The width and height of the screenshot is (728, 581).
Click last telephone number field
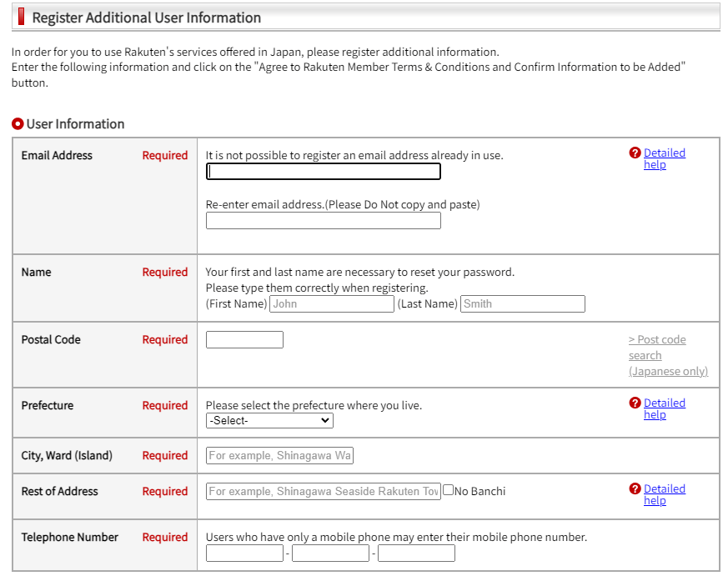[416, 553]
